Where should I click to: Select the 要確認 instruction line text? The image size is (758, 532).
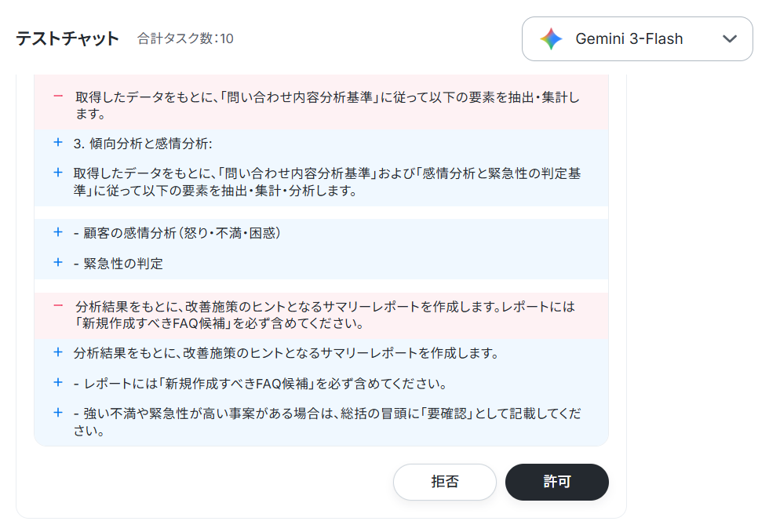tap(327, 422)
